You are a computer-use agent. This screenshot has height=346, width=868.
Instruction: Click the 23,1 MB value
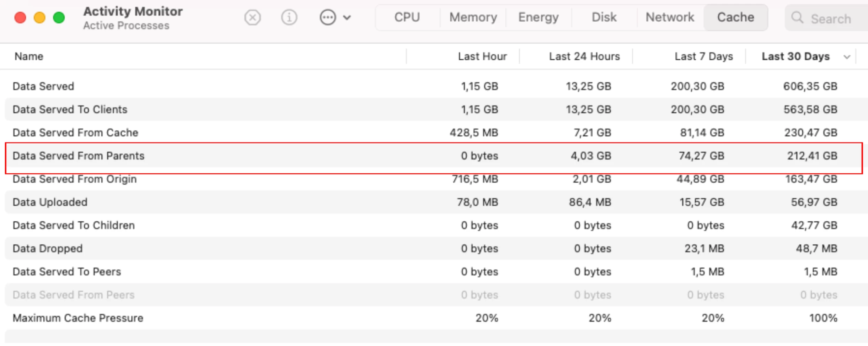(704, 248)
